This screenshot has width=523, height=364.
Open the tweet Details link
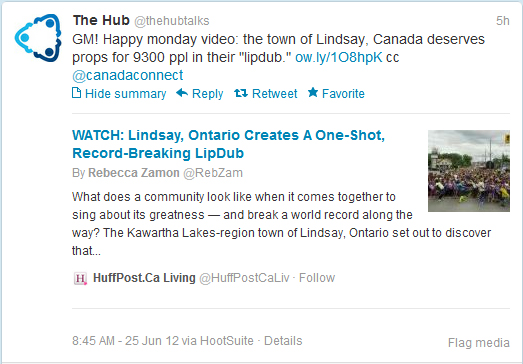[283, 341]
